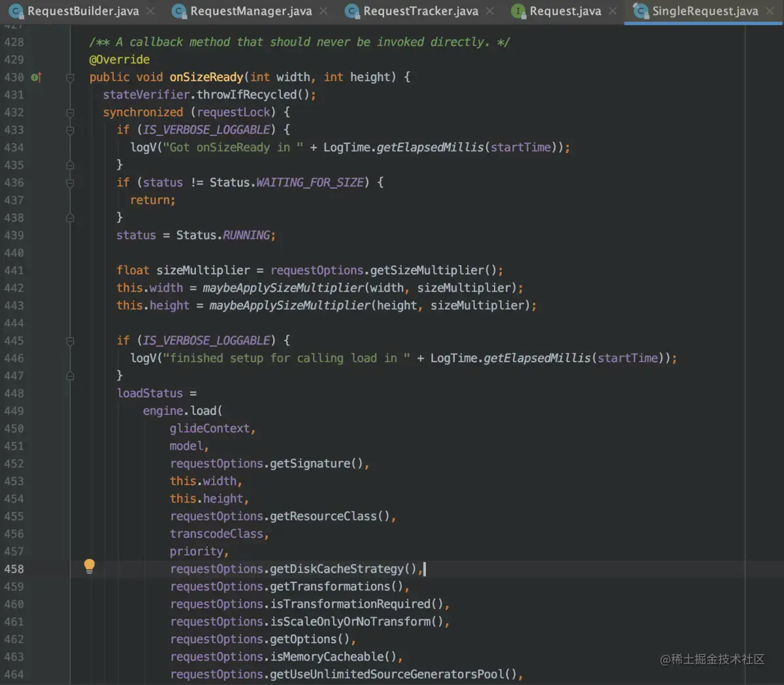Click requestLock in the synchronized statement

[x=233, y=112]
